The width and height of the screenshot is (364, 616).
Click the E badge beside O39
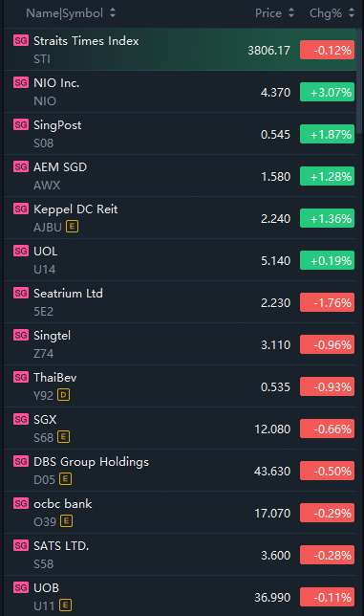pos(67,521)
